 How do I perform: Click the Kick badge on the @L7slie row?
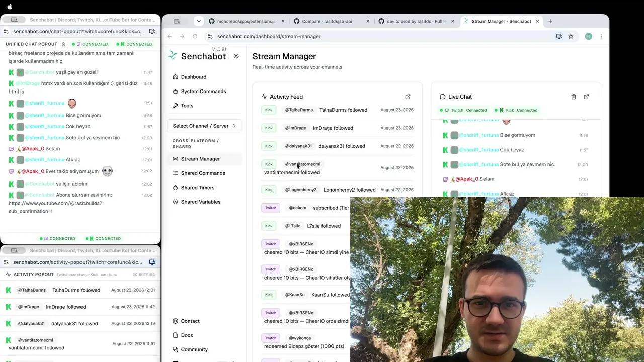tap(269, 226)
